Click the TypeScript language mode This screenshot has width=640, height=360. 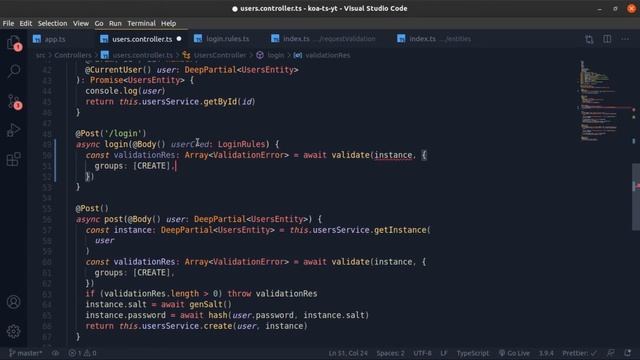coord(472,353)
